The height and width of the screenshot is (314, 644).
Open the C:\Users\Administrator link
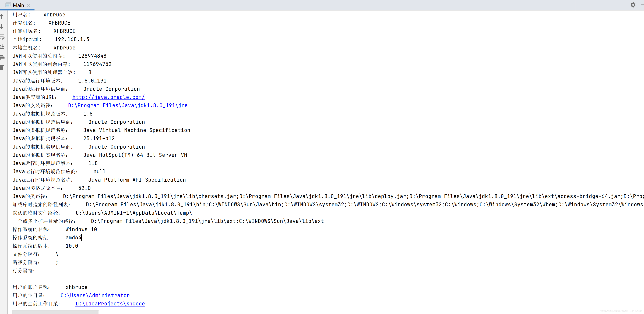[x=95, y=295]
